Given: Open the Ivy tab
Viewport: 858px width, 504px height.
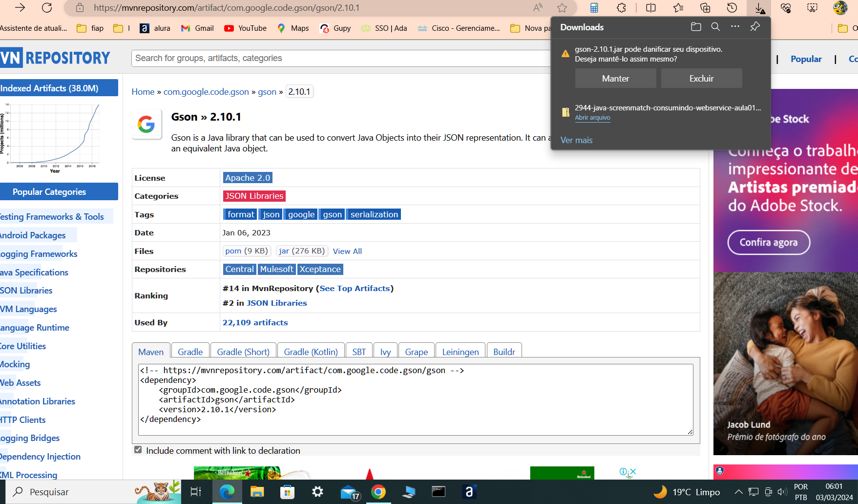Looking at the screenshot, I should point(385,352).
